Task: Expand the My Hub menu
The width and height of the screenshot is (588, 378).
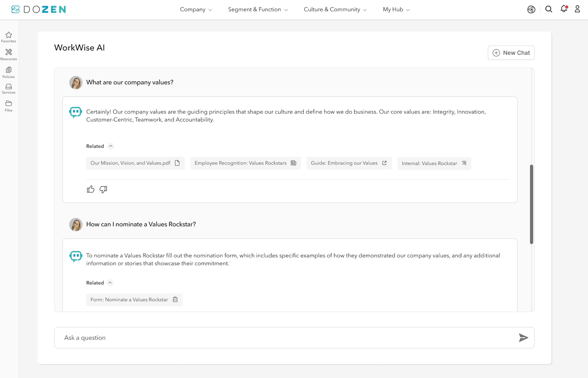Action: [396, 9]
